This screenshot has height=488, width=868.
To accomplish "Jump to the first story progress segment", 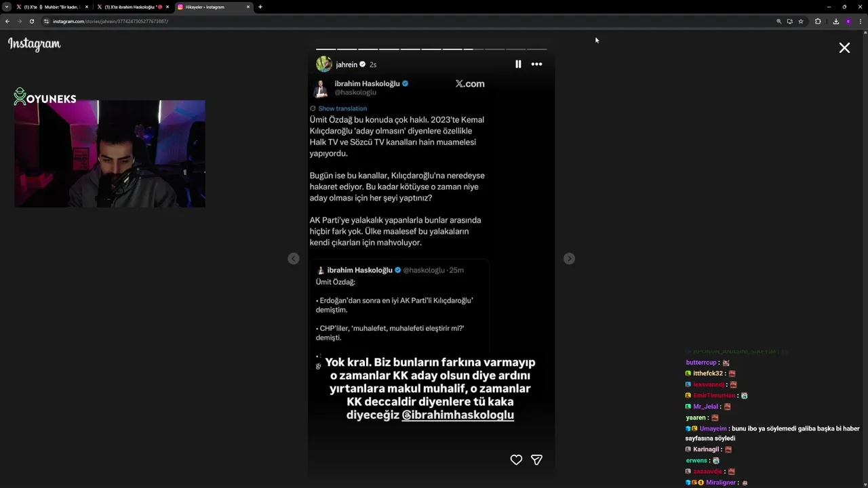I will point(325,49).
